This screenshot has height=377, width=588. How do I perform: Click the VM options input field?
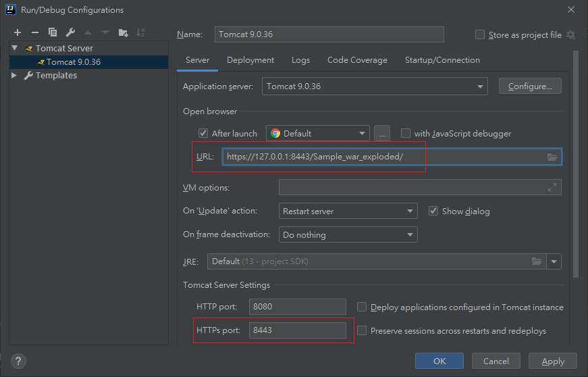point(420,187)
